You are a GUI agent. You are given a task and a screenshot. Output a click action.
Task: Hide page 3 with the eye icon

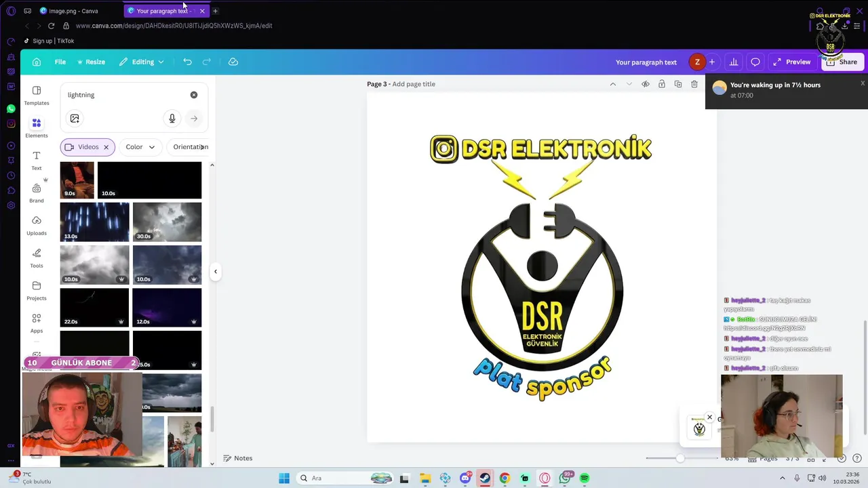pyautogui.click(x=646, y=84)
